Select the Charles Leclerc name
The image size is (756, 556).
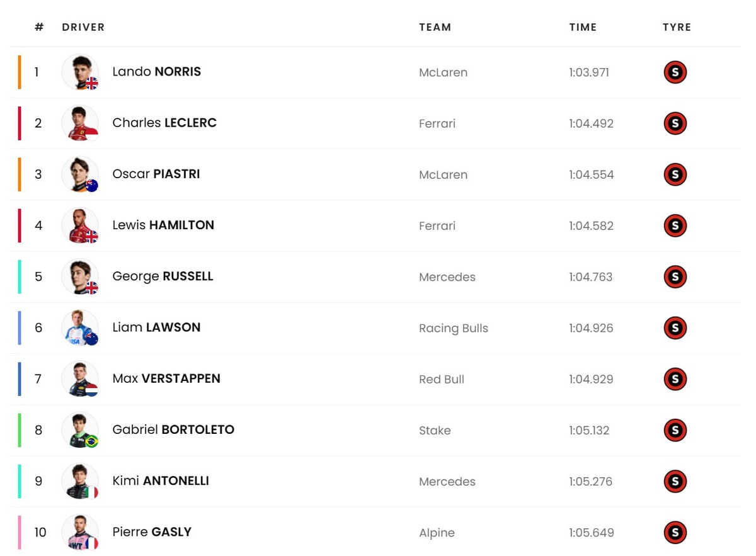coord(164,123)
